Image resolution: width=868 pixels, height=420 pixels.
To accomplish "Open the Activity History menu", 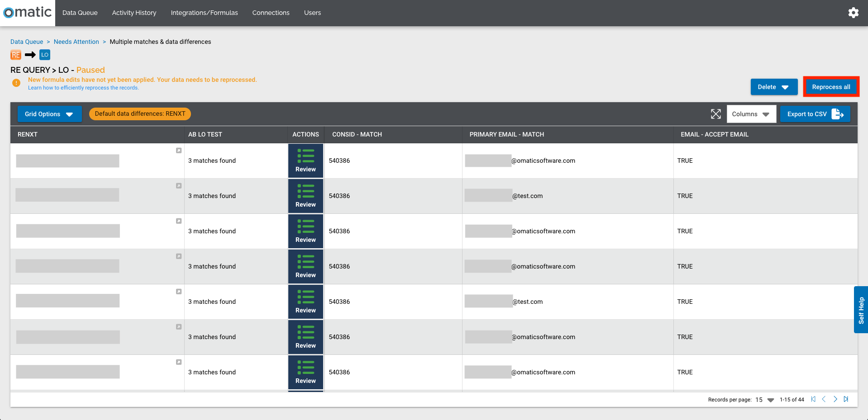I will [134, 13].
